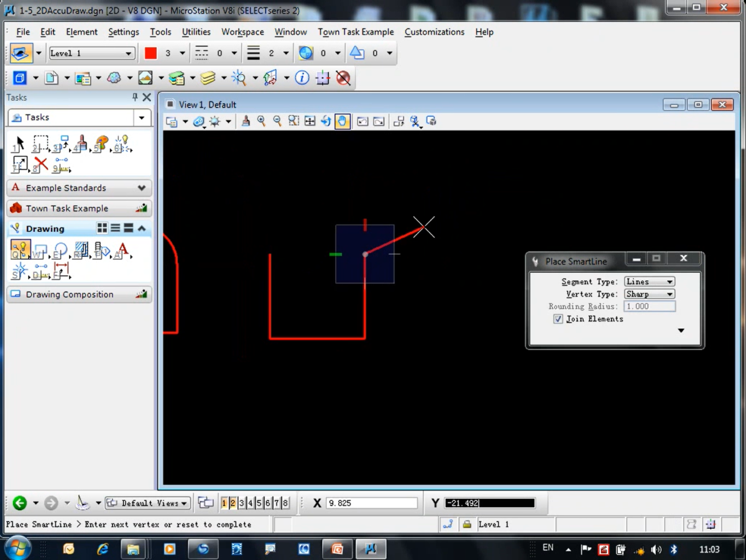Toggle view 2 button in view toggles

tap(233, 503)
